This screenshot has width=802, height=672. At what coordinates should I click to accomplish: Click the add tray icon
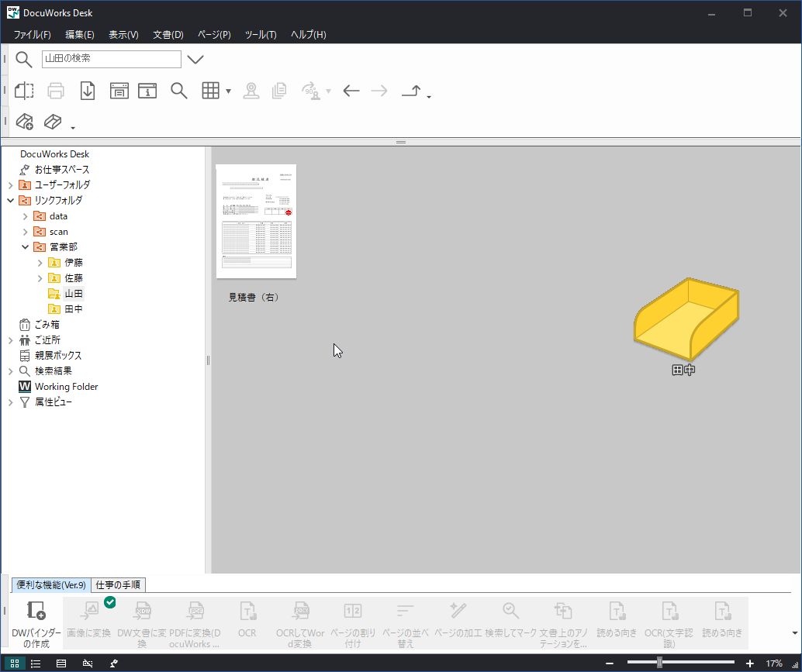coord(24,122)
